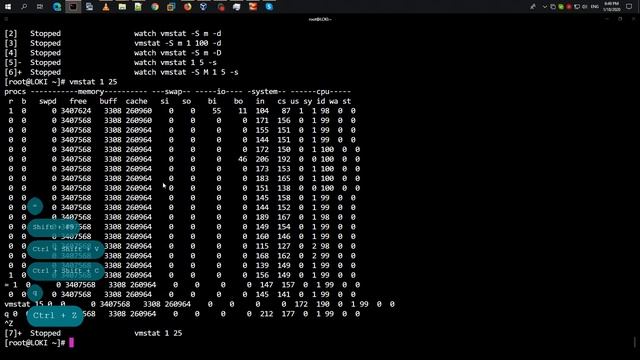Click the terminal window title 'root@LOKI'
Image resolution: width=640 pixels, height=360 pixels.
(x=320, y=19)
